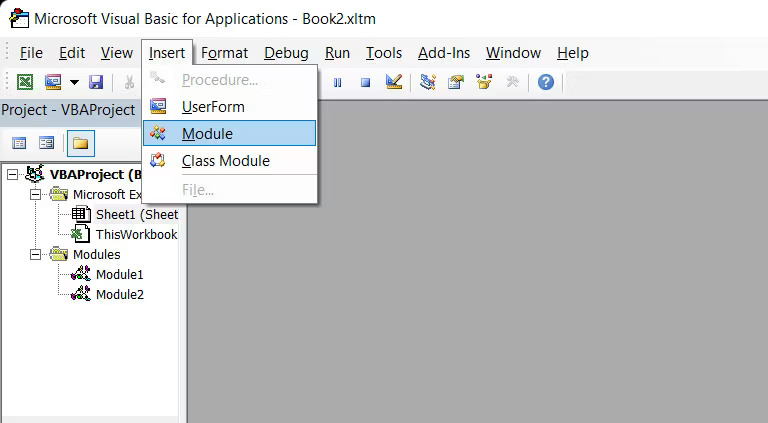
Task: Click the Break (pause) toolbar icon
Action: (337, 82)
